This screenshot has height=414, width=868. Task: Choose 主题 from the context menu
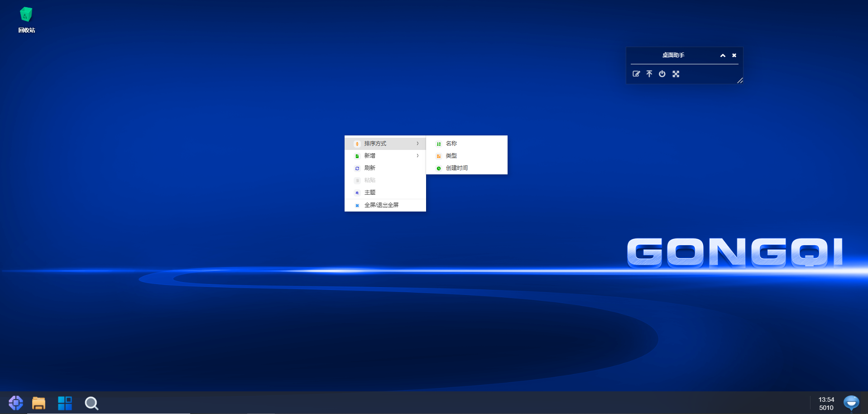point(385,193)
